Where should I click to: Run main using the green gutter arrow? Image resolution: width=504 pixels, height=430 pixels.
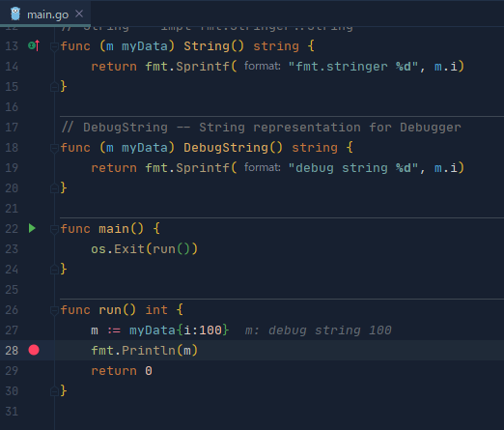(32, 228)
